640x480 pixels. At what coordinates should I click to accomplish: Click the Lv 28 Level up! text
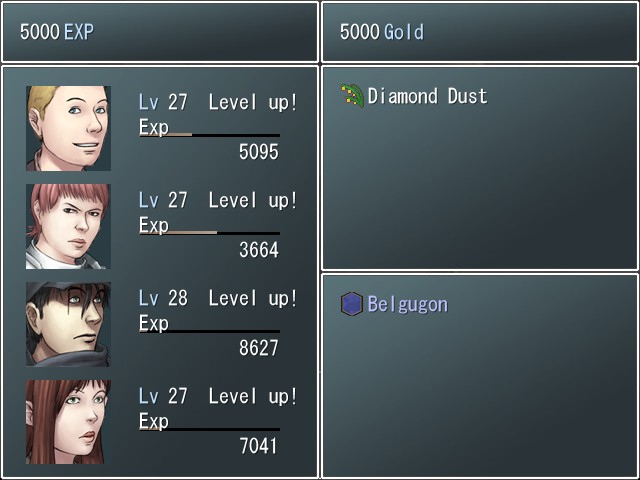(218, 298)
